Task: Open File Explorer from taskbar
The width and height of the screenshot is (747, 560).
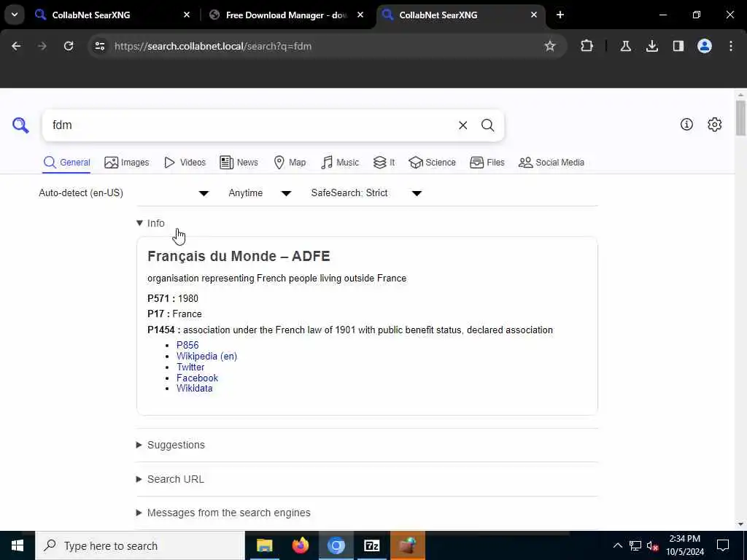Action: click(x=264, y=545)
